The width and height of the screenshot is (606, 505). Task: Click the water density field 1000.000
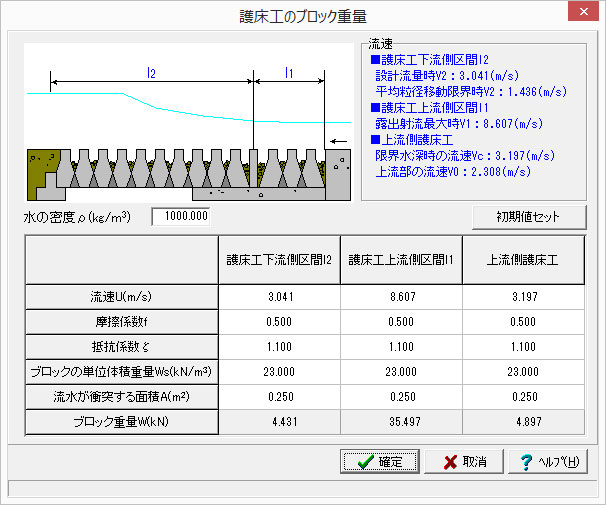(x=181, y=216)
